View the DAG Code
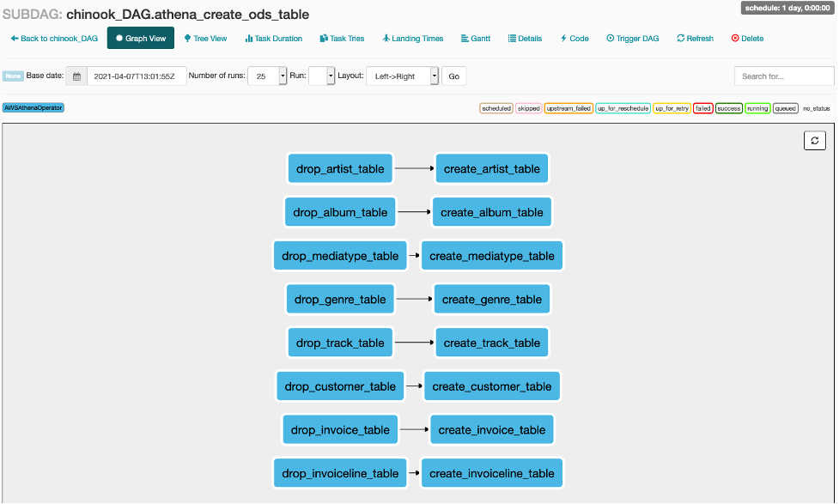This screenshot has width=839, height=504. pyautogui.click(x=575, y=39)
